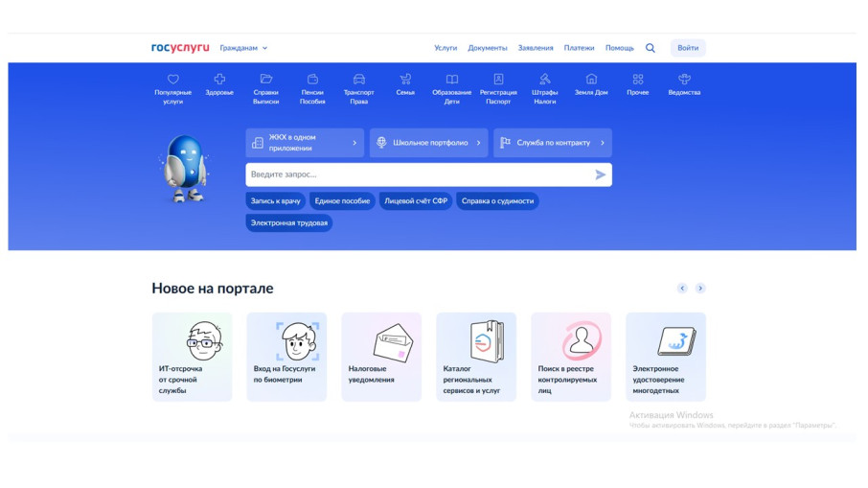Open Справки Выписки folder icon

click(x=266, y=79)
